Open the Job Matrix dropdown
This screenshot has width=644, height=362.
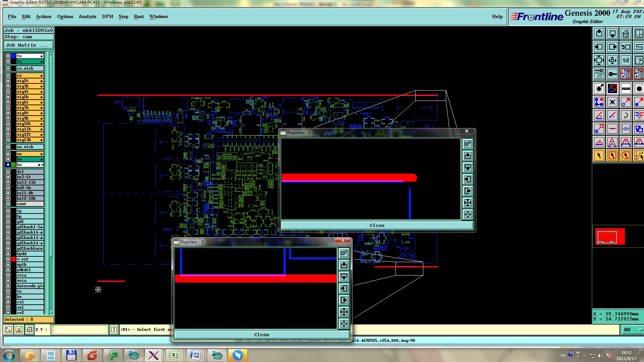[x=29, y=45]
